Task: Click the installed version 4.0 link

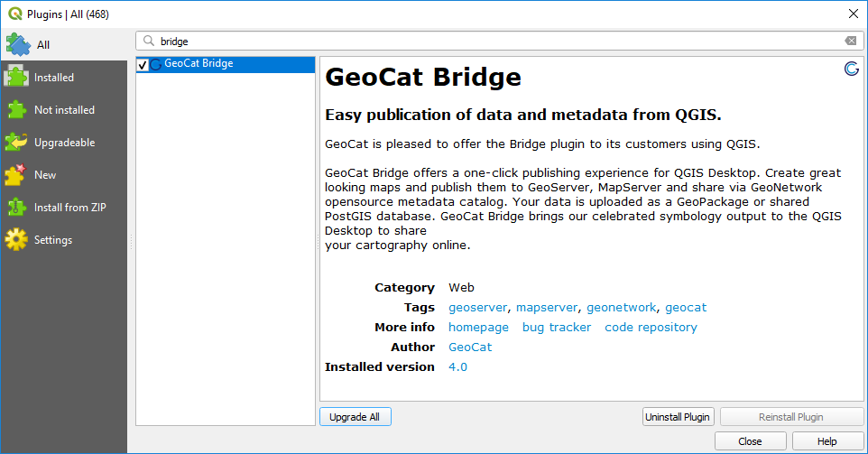Action: tap(457, 367)
